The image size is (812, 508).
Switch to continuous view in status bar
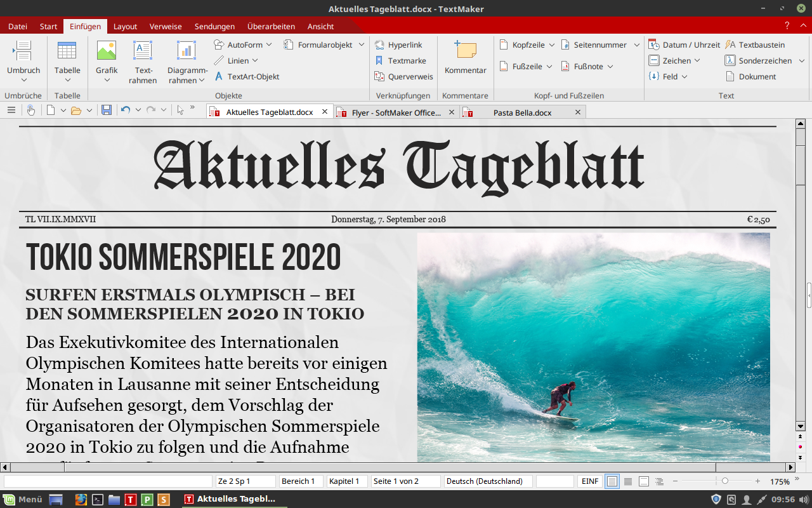pyautogui.click(x=628, y=481)
